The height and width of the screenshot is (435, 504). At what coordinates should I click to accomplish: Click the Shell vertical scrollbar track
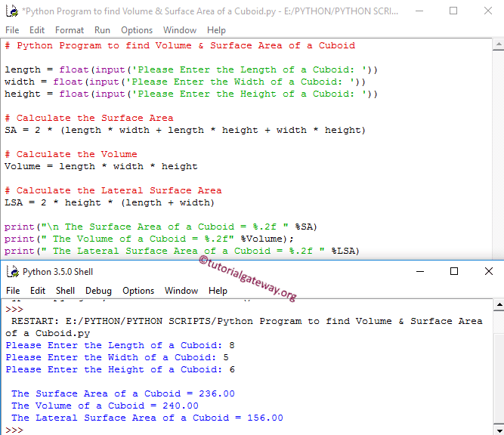click(499, 368)
